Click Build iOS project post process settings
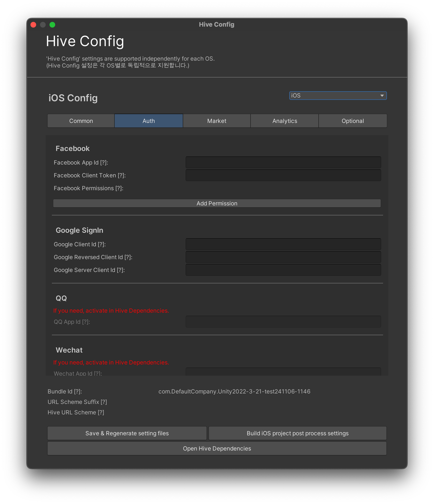434x504 pixels. (297, 433)
